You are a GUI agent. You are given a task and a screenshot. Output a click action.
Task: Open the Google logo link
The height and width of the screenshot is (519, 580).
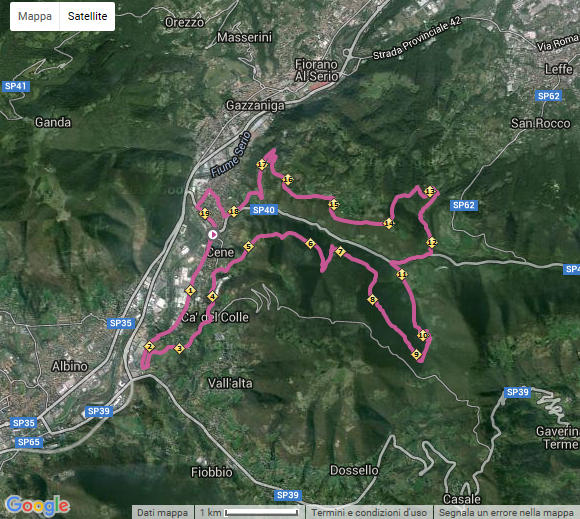point(37,505)
